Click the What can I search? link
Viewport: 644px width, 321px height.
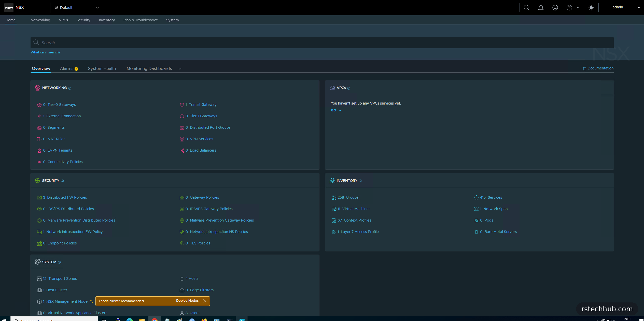point(46,52)
